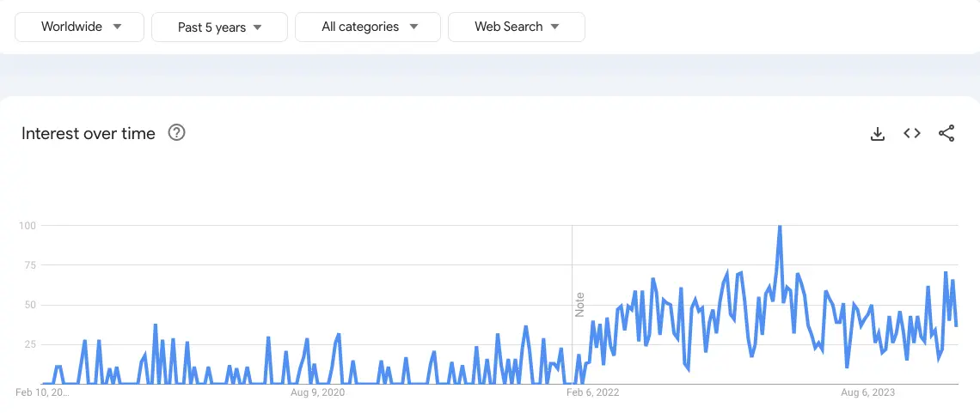
Task: Expand the Past 5 years time range
Action: 219,27
